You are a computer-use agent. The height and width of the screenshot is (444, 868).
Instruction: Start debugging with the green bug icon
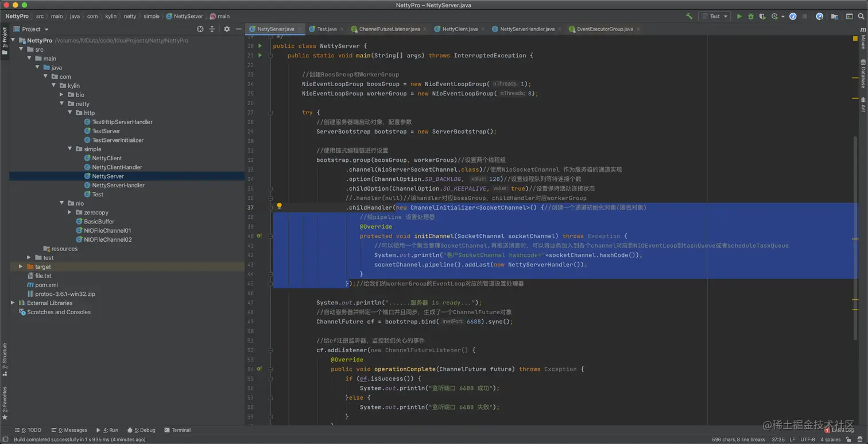pyautogui.click(x=751, y=16)
